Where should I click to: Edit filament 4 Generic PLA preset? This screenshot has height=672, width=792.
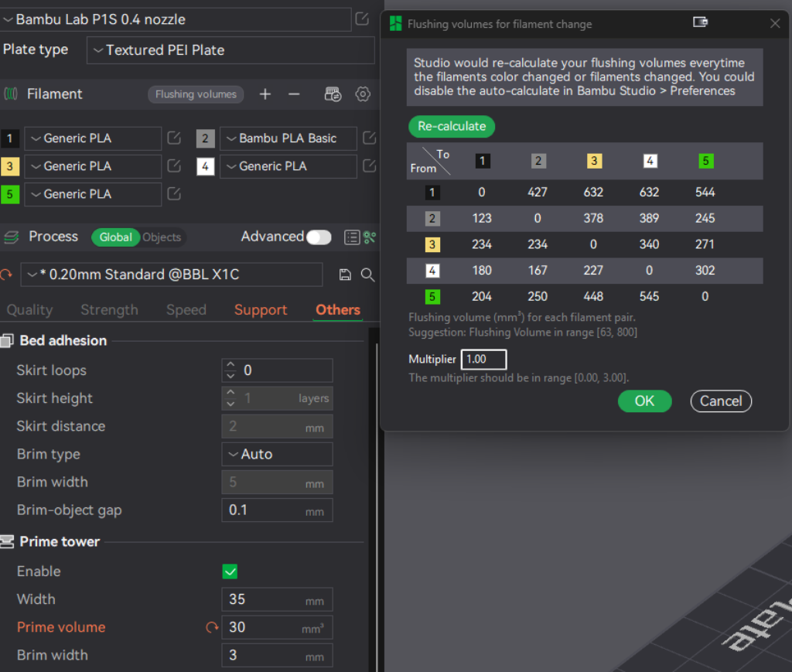pyautogui.click(x=369, y=165)
